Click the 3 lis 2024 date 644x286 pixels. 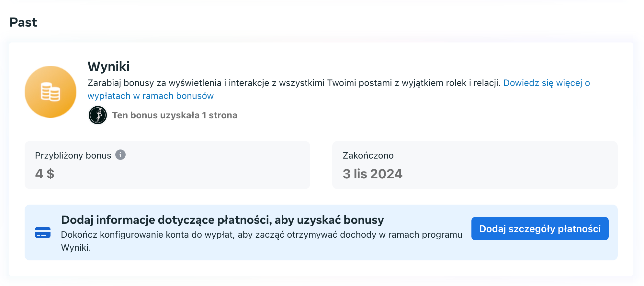[372, 174]
